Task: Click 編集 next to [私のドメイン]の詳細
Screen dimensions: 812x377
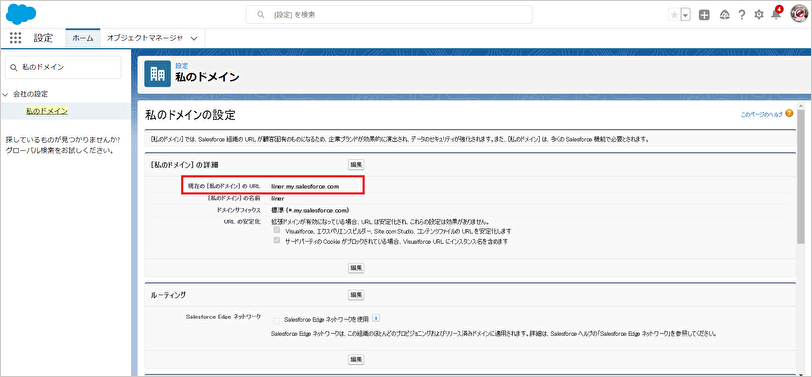Action: coord(356,165)
